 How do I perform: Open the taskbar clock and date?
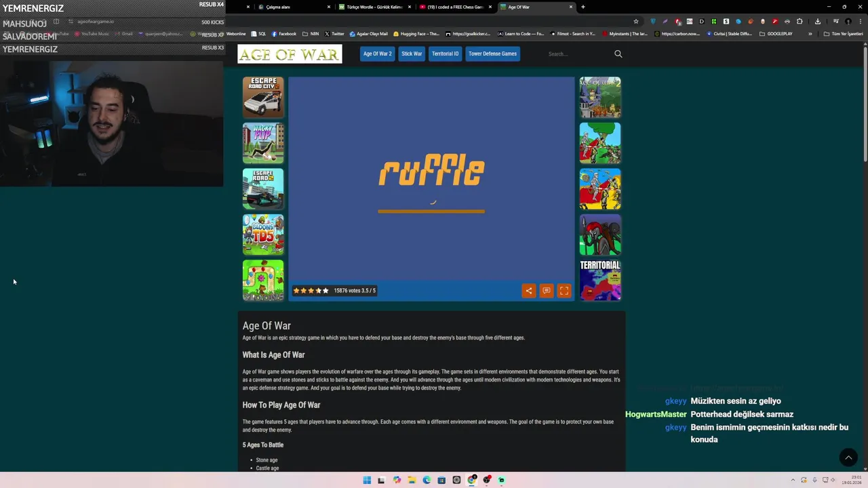(x=852, y=480)
